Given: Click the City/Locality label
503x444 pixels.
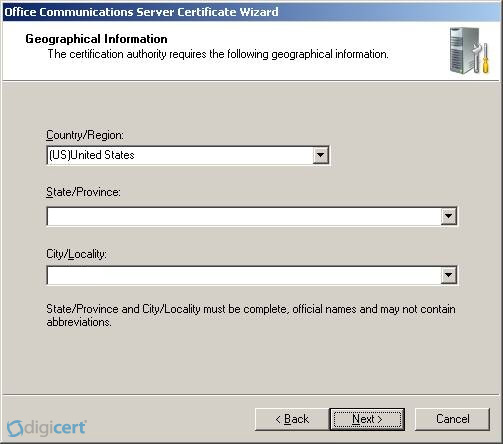Looking at the screenshot, I should tap(76, 254).
